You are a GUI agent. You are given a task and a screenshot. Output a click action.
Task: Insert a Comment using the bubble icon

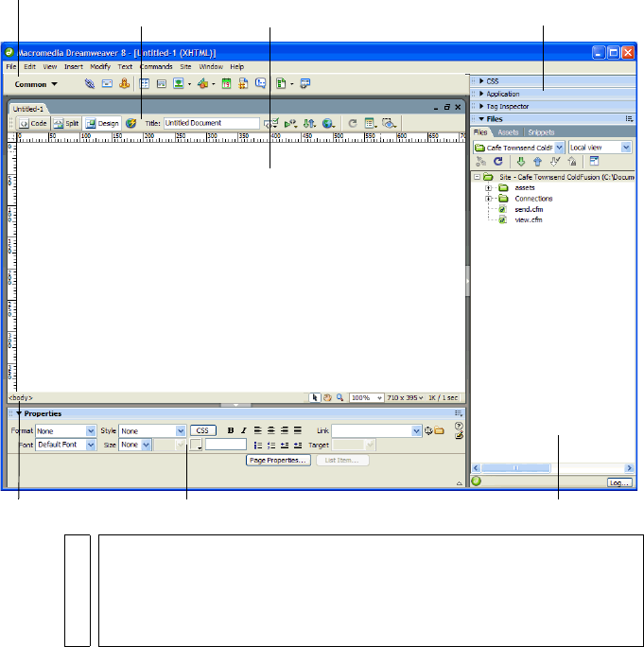click(260, 83)
